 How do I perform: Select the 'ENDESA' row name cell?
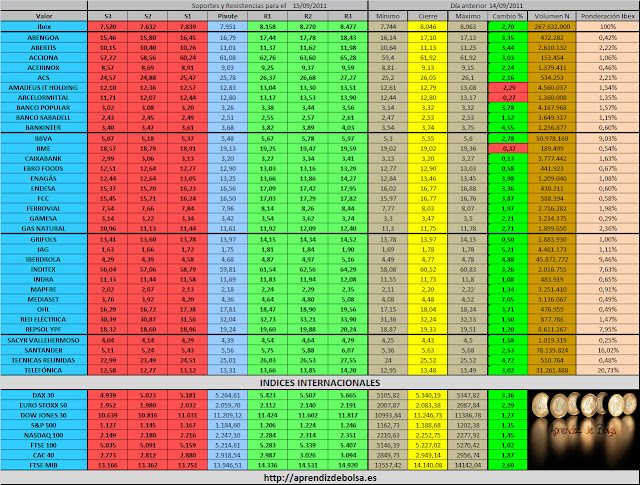44,189
